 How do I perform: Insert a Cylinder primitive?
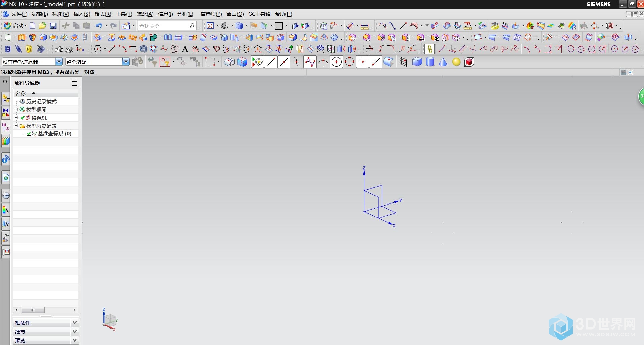[x=430, y=62]
